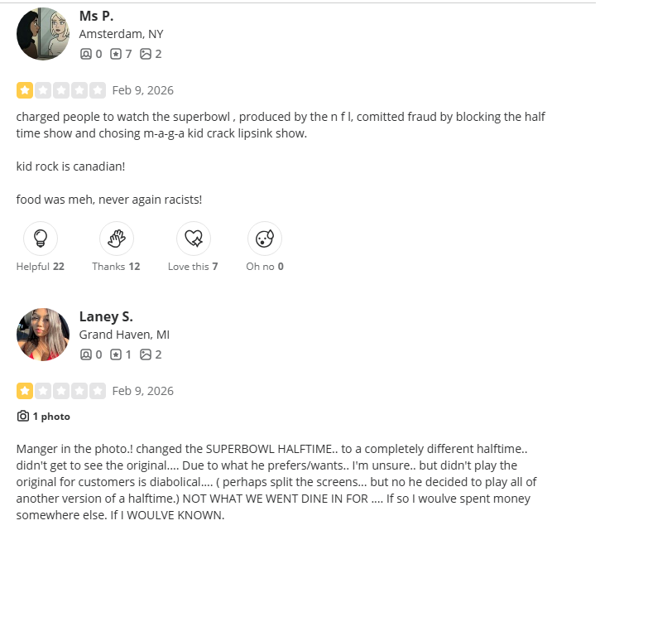This screenshot has height=617, width=672.
Task: Click the camera icon beside 1 photo
Action: (23, 416)
